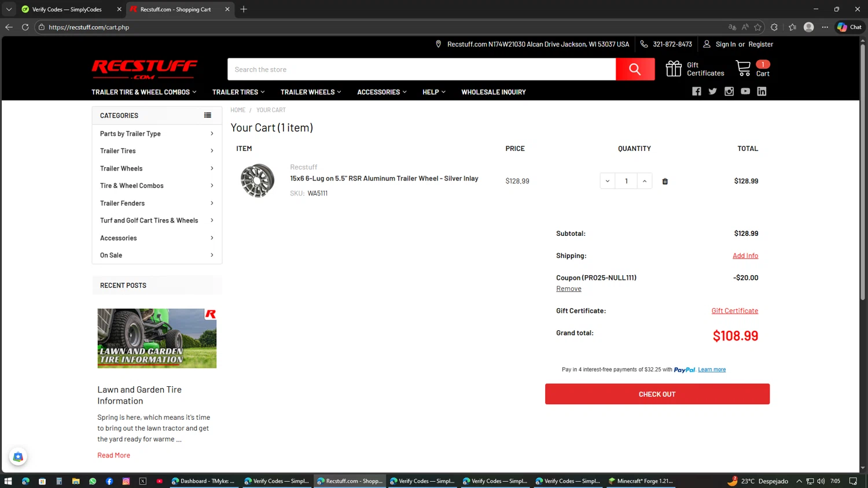Visit Recstuff Twitter page icon
Screen dimensions: 868x488
(x=713, y=91)
